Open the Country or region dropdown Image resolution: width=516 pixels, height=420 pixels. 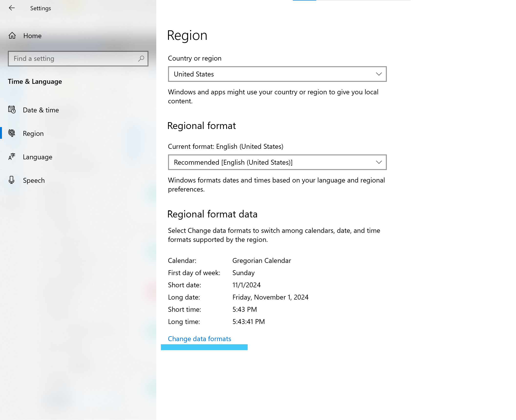point(277,74)
